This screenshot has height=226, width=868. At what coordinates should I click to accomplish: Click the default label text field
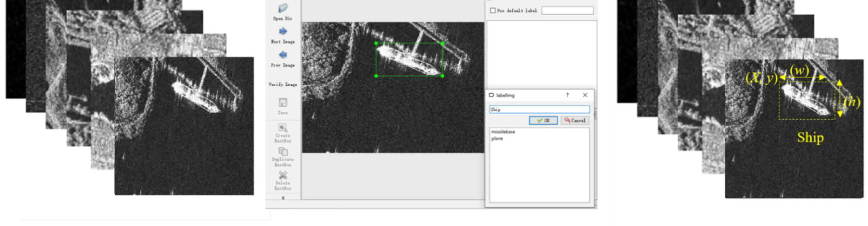(567, 11)
